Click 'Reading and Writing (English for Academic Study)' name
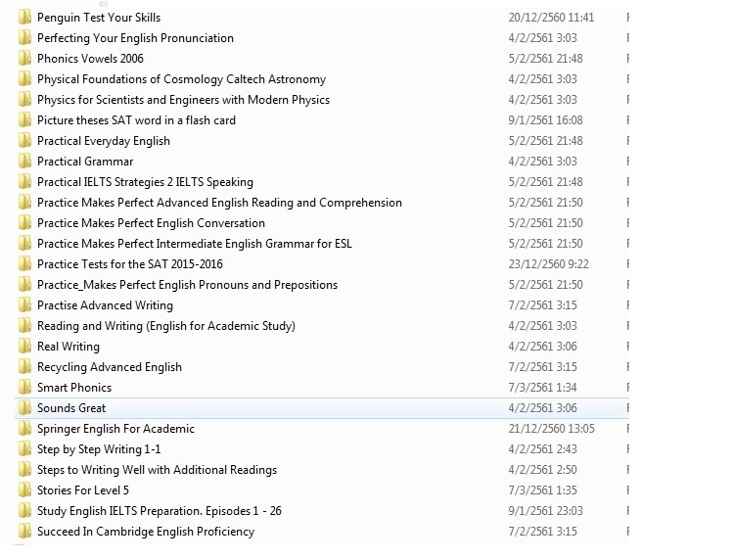Image resolution: width=733 pixels, height=560 pixels. [166, 327]
